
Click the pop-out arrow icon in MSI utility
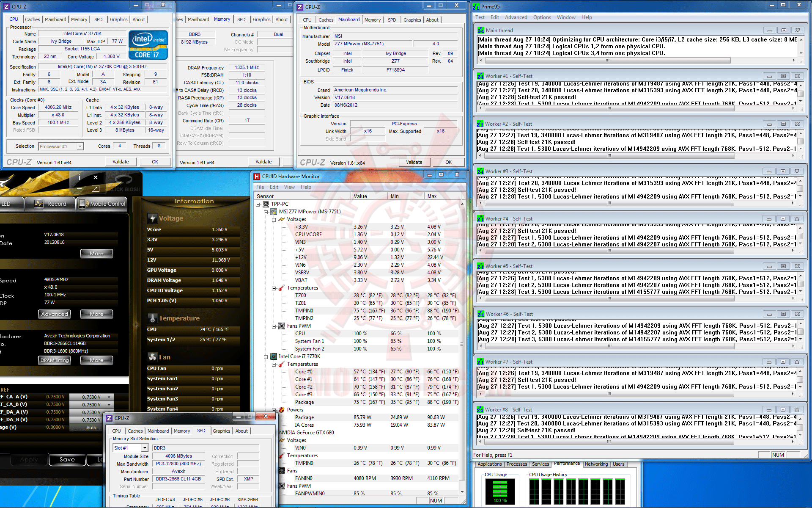95,188
